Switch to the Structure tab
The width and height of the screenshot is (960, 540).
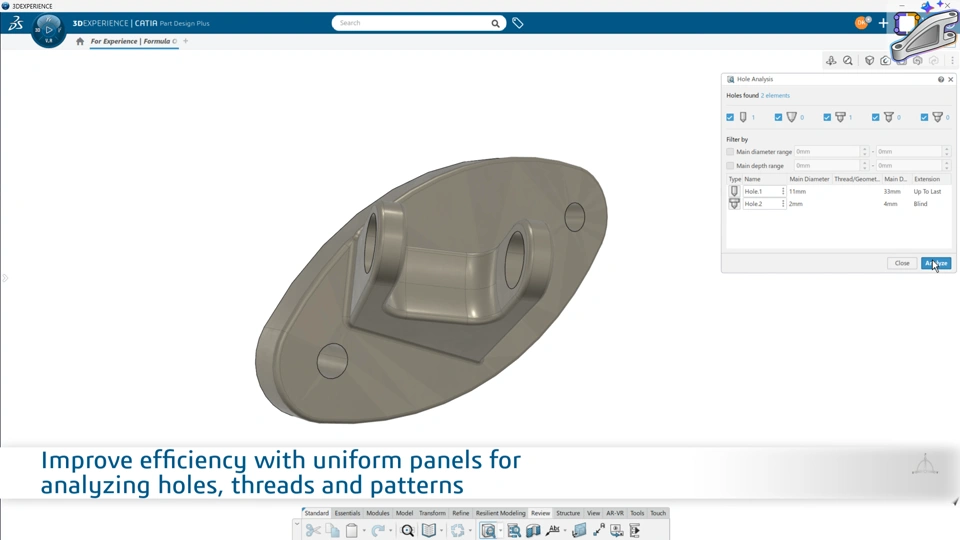(568, 513)
